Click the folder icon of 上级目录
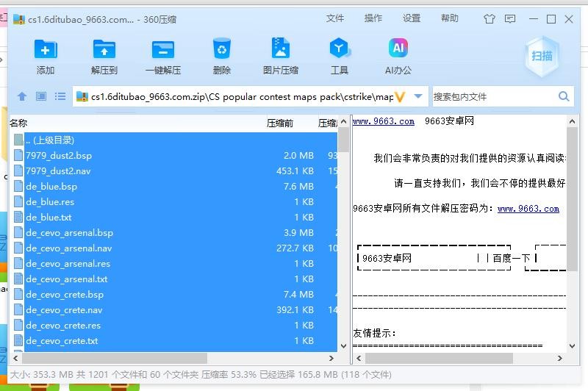This screenshot has height=391, width=588. (x=19, y=140)
